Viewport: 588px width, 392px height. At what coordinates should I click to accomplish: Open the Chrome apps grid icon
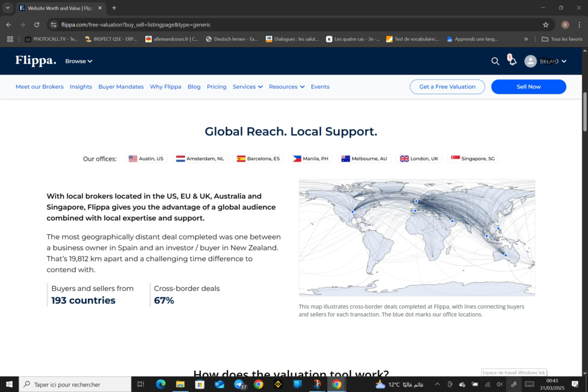pyautogui.click(x=10, y=39)
